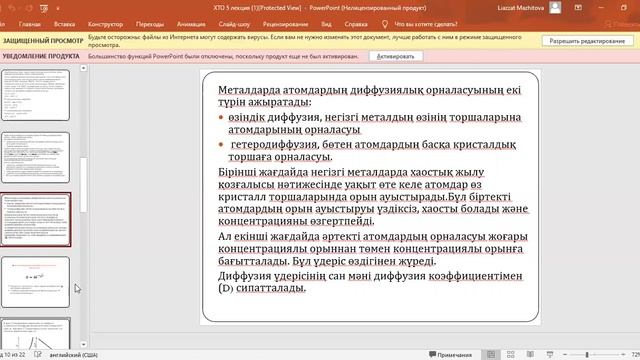This screenshot has width=640, height=360.
Task: Open the Вставка ribbon tab
Action: tap(64, 24)
